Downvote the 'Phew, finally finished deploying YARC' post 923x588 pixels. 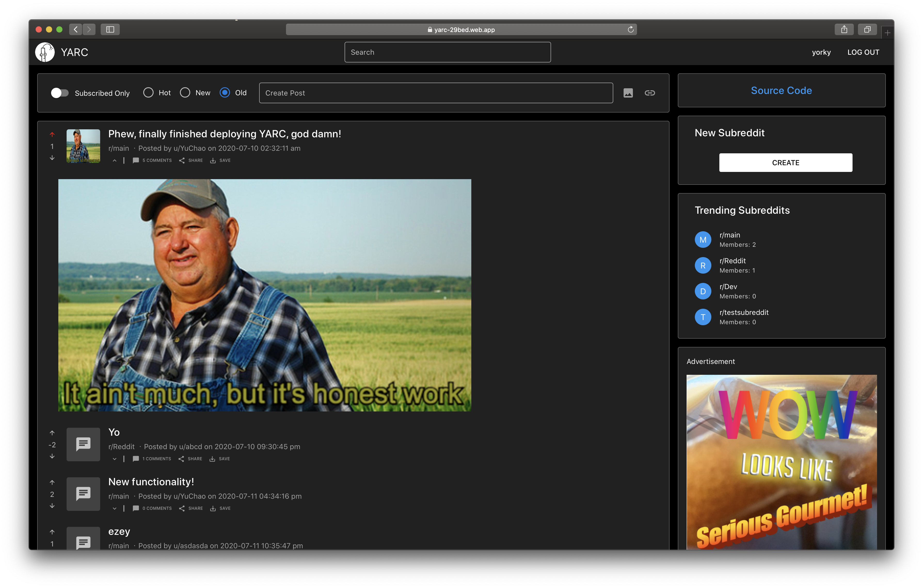(x=52, y=158)
